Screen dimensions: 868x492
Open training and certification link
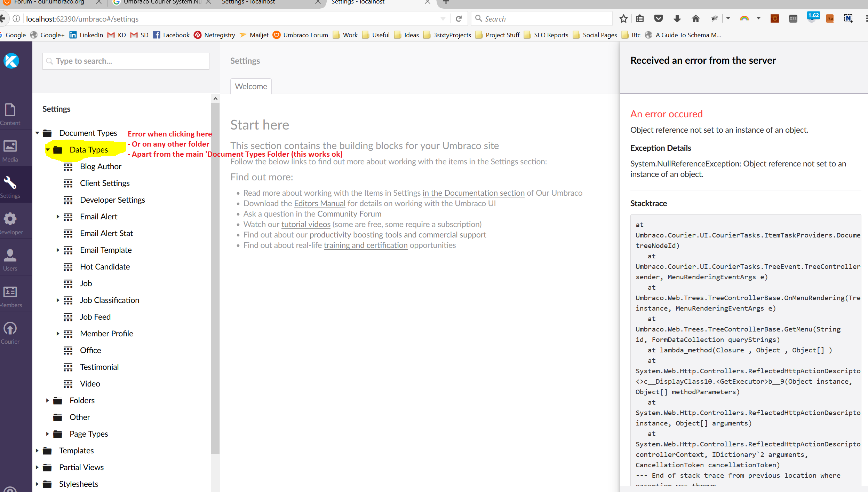click(366, 245)
